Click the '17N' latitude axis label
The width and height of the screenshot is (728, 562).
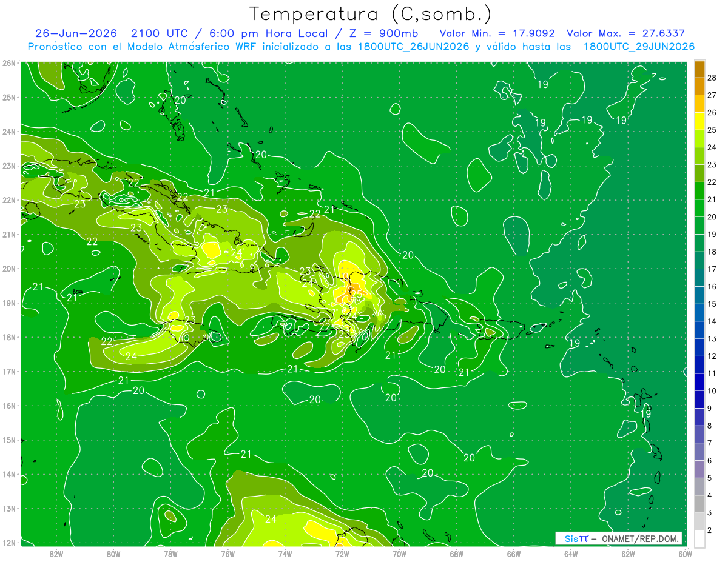[9, 372]
